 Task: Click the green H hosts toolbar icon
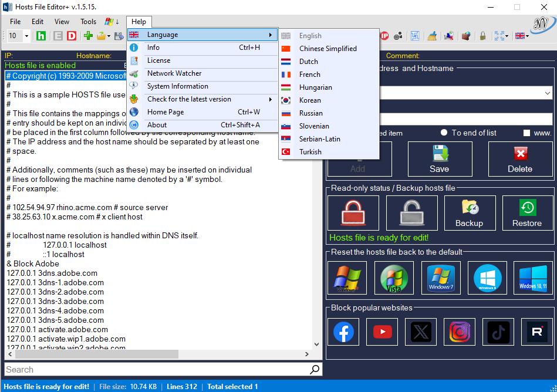click(x=41, y=36)
